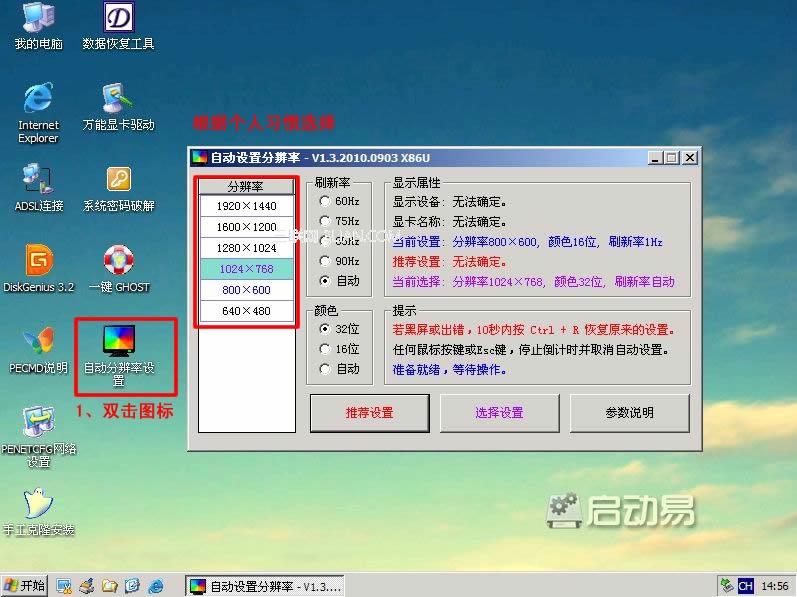This screenshot has width=797, height=597.
Task: Select 16位 color depth
Action: click(340, 349)
